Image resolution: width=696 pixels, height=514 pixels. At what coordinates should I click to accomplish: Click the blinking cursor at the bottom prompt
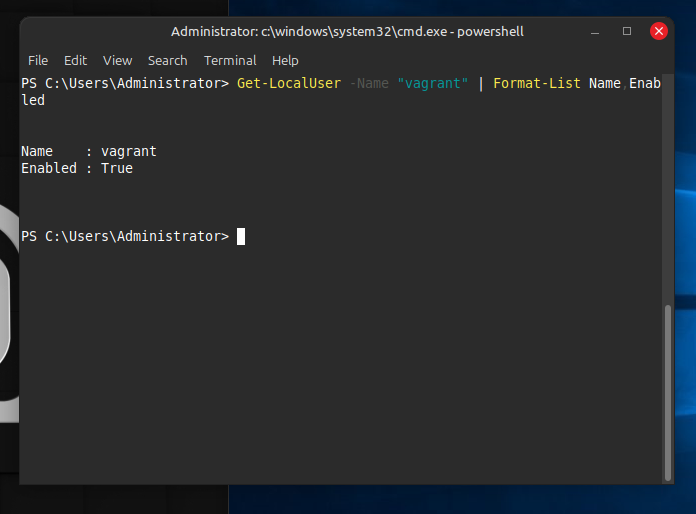241,236
